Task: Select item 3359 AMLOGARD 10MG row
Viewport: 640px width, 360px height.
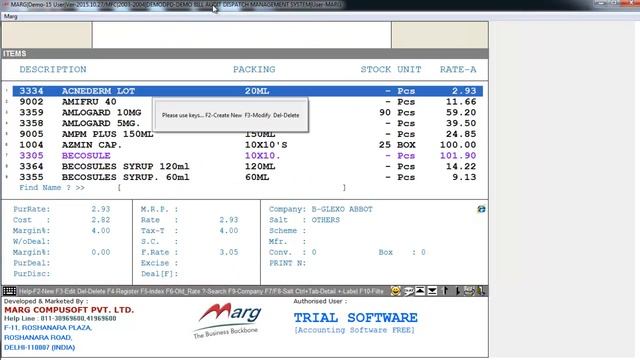Action: 247,112
